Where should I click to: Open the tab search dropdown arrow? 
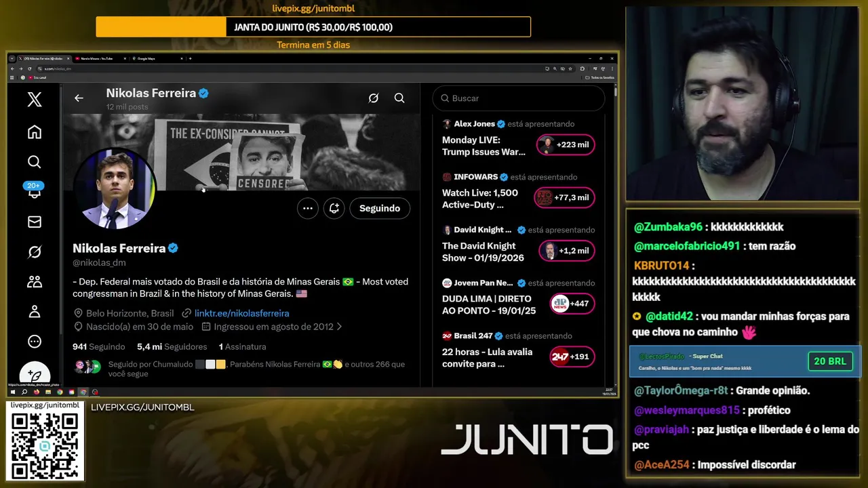pyautogui.click(x=12, y=58)
